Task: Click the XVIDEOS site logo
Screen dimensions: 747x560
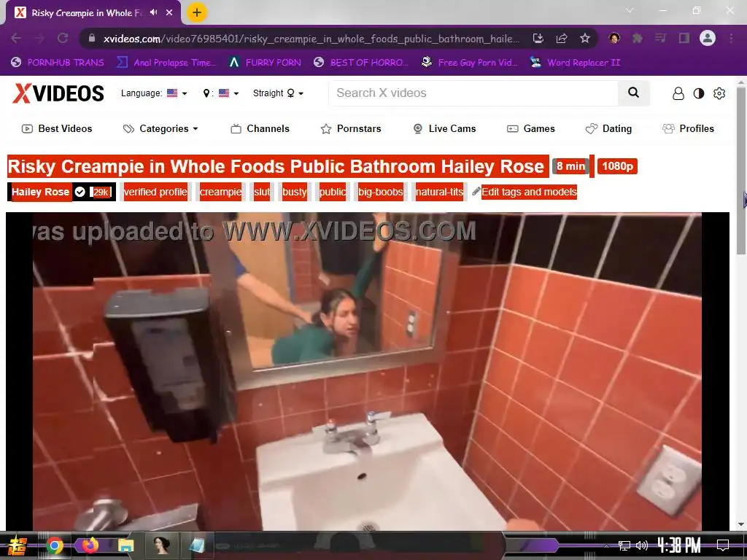Action: pyautogui.click(x=58, y=93)
